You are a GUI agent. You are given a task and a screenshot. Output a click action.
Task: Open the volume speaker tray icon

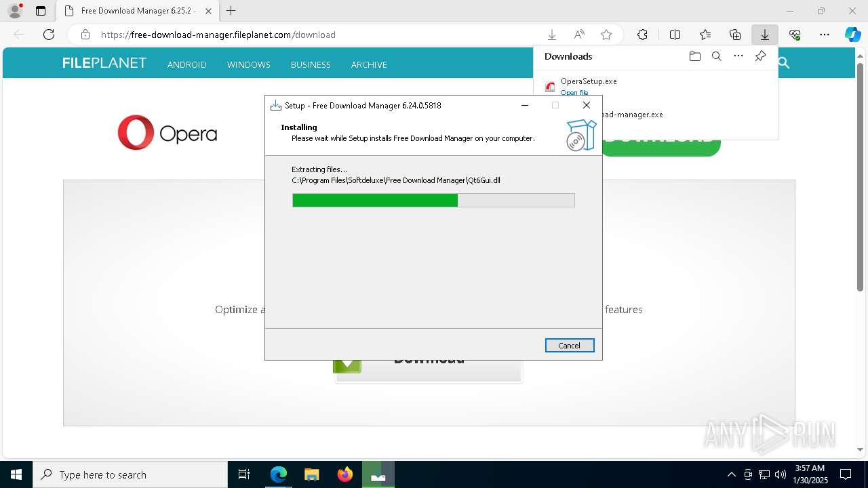coord(781,474)
